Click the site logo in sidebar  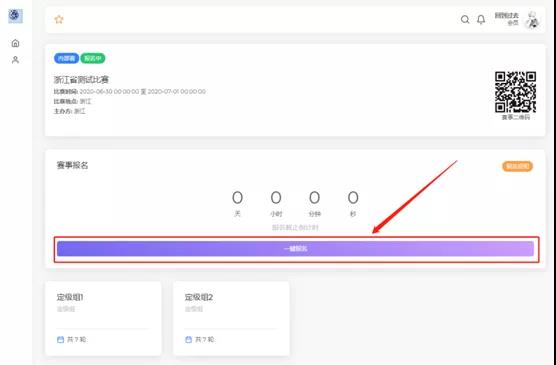15,16
